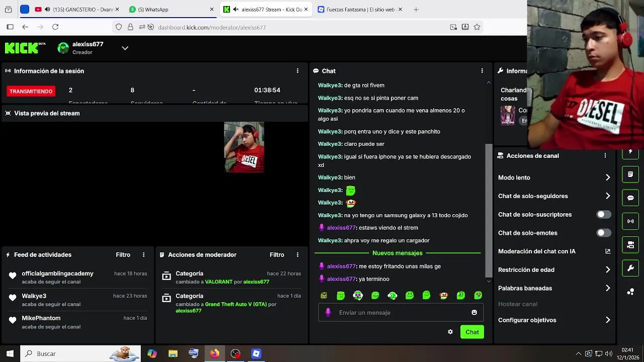
Task: Open Firefox downloads icon in toolbar
Action: pos(465,27)
